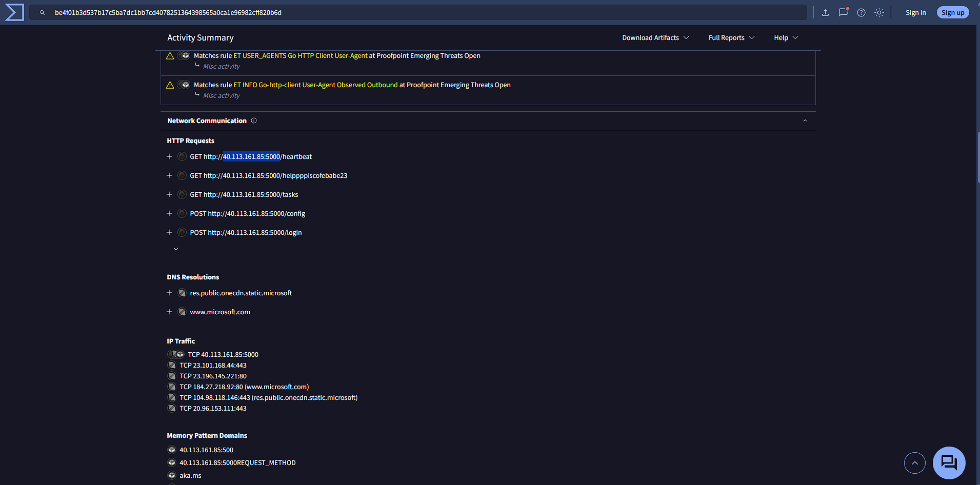
Task: Click the Sign up button
Action: 952,12
